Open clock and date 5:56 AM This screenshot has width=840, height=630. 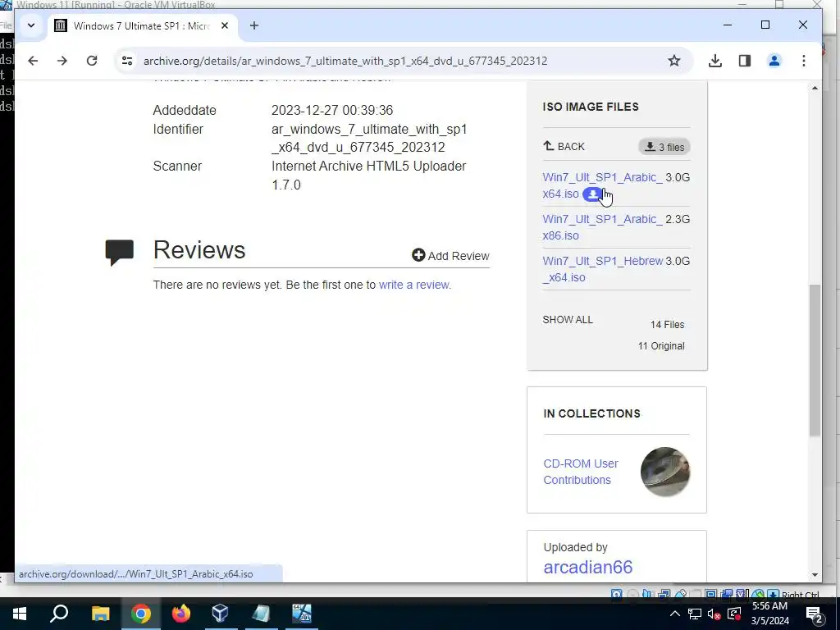click(769, 614)
